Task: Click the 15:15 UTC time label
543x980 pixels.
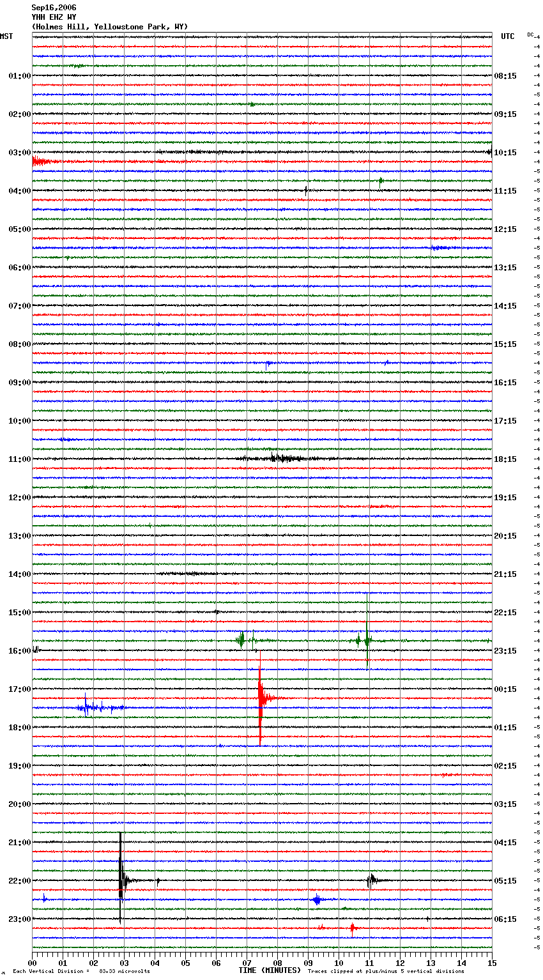Action: point(505,344)
